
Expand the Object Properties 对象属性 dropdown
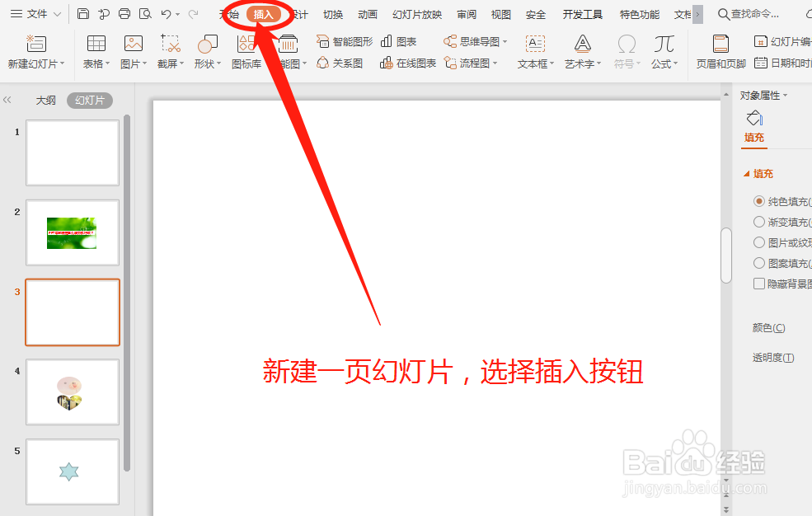tap(785, 96)
